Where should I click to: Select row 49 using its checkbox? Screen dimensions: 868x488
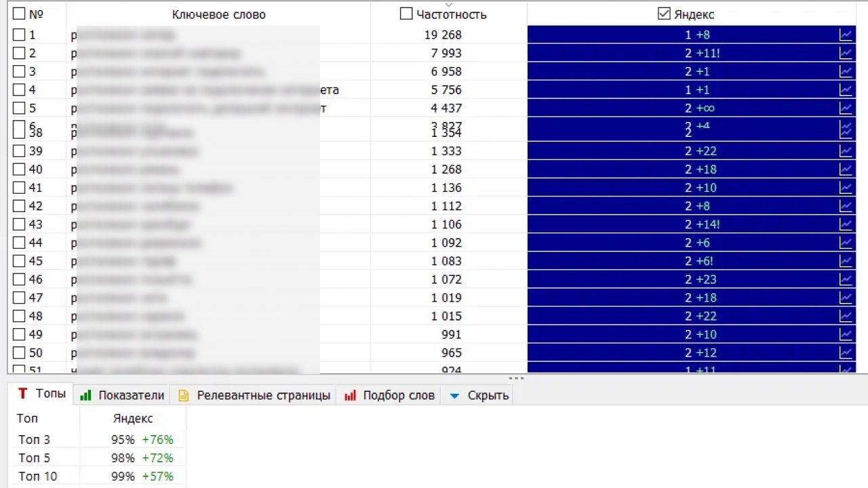(x=19, y=333)
